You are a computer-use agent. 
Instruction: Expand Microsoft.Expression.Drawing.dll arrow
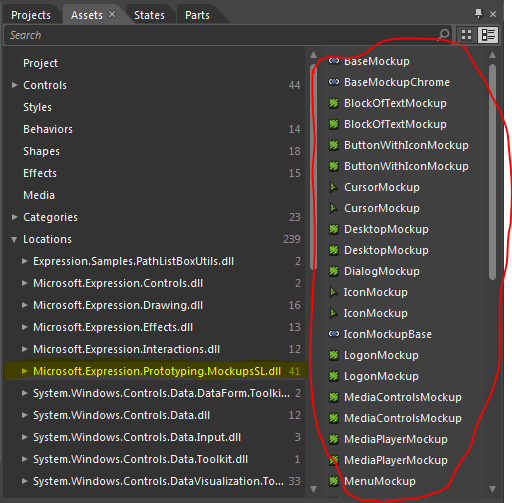coord(24,305)
